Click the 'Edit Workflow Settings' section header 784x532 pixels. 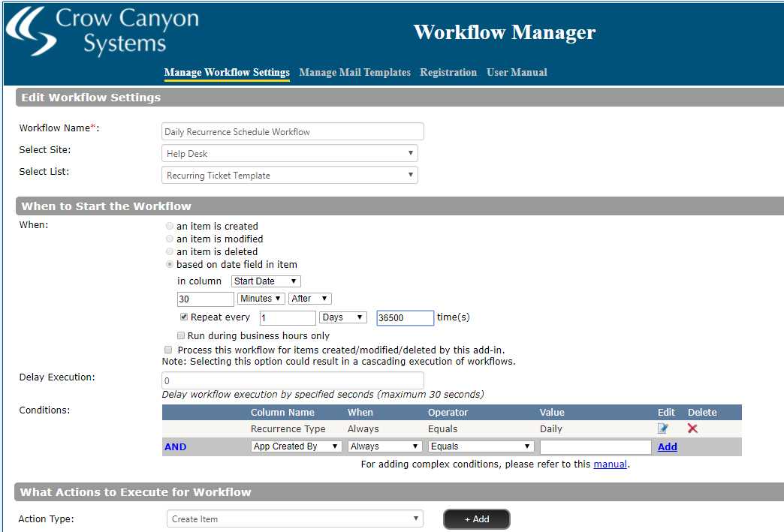click(91, 98)
